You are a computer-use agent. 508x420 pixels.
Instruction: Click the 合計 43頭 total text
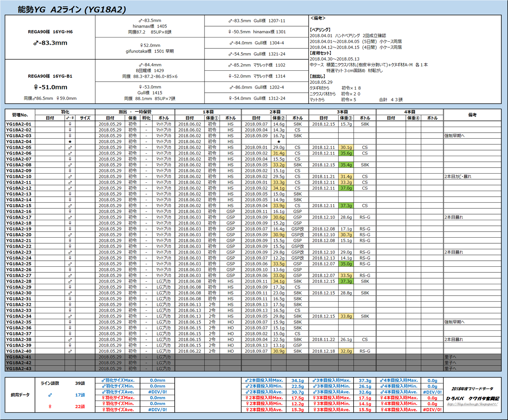click(391, 100)
